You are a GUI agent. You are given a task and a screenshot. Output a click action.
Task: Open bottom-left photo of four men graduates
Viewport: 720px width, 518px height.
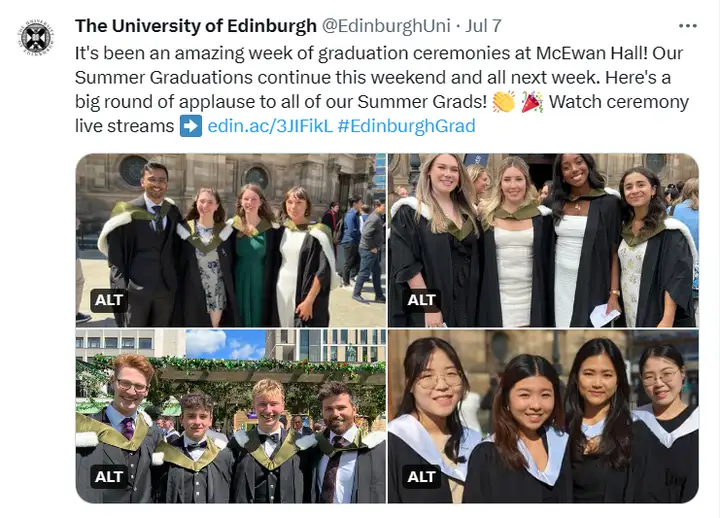click(x=231, y=416)
